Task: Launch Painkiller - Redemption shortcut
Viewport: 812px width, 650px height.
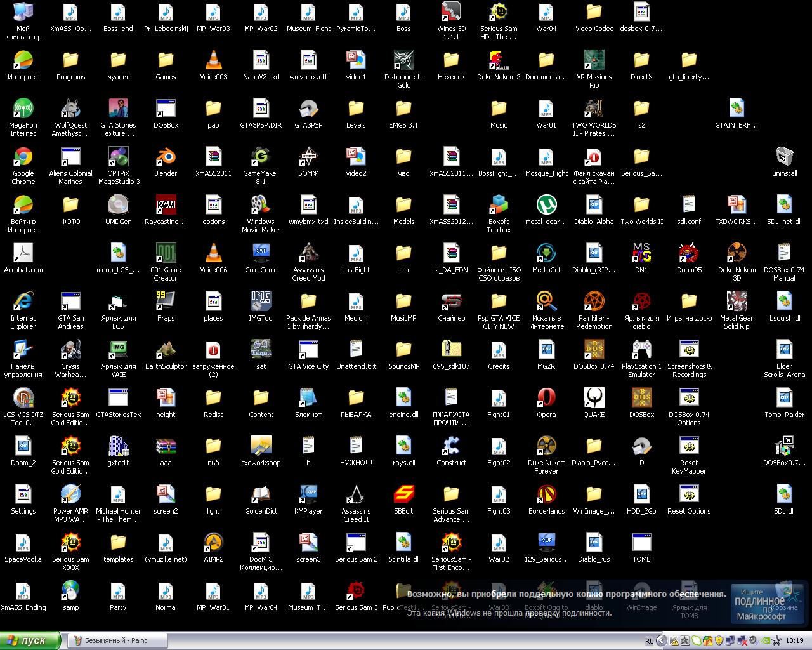Action: (x=594, y=301)
